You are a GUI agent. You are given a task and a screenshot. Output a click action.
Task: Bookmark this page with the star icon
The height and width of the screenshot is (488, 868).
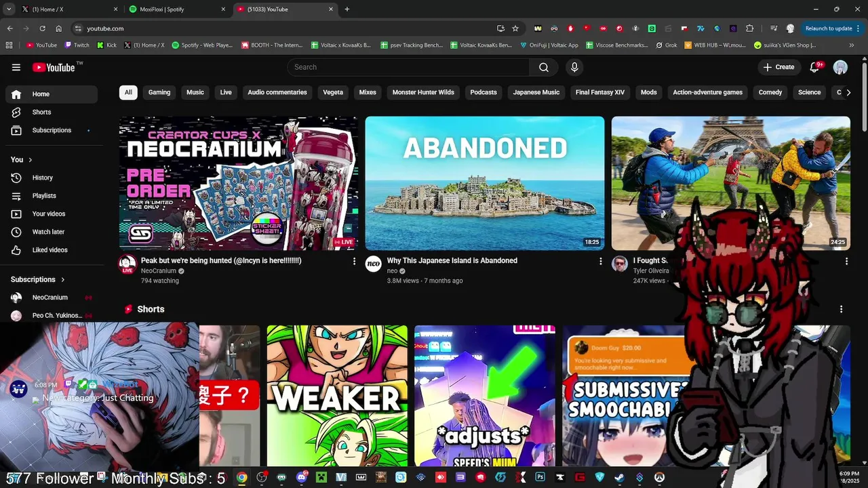[x=515, y=28]
